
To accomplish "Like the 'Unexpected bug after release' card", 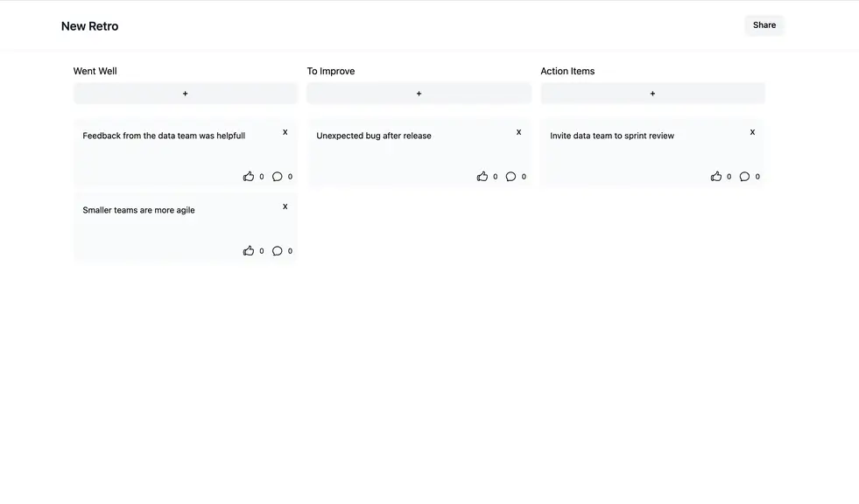I will (482, 176).
